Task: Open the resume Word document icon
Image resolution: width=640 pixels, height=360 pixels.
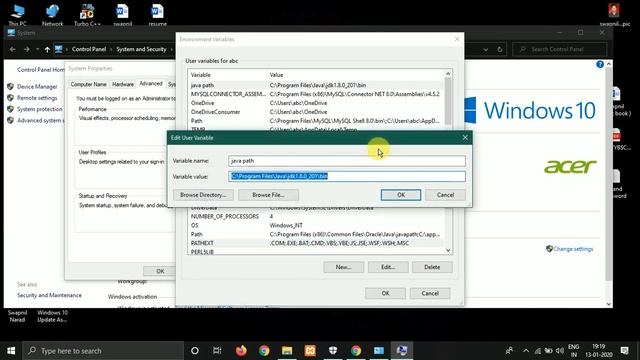Action: [x=157, y=15]
